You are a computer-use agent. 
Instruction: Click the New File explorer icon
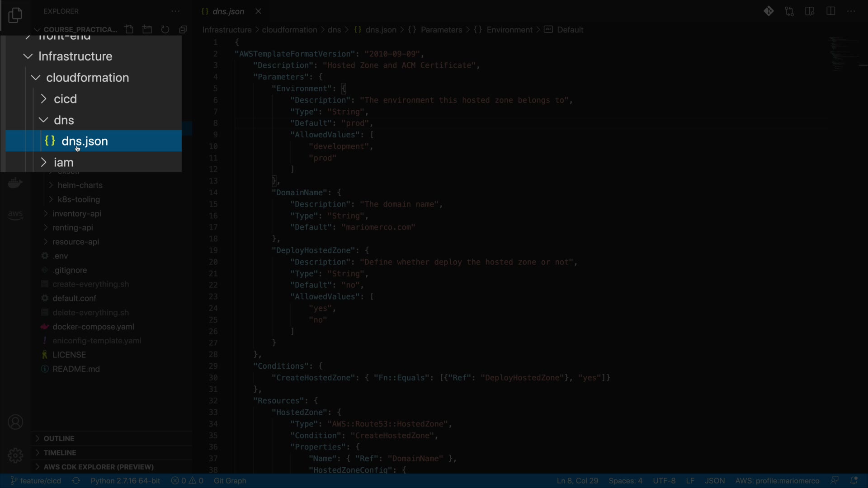129,30
